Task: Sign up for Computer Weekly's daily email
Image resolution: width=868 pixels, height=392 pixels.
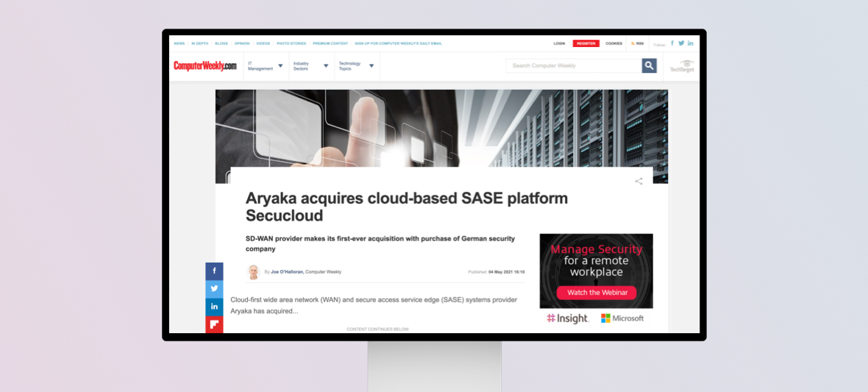Action: pyautogui.click(x=399, y=43)
